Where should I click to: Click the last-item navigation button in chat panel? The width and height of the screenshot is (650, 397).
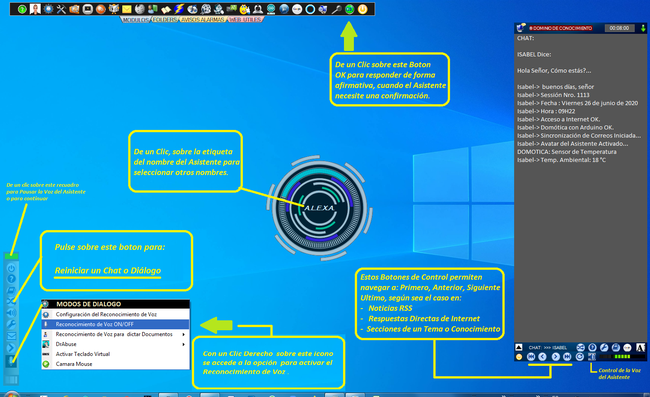tap(567, 357)
